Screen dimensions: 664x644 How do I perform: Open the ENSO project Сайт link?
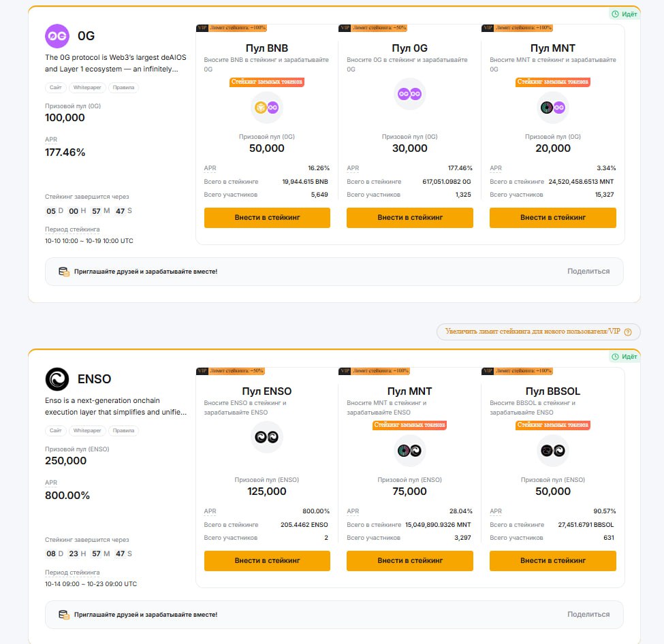[x=56, y=431]
